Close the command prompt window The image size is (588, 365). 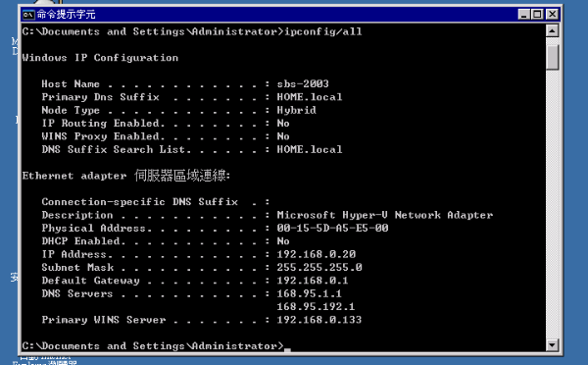click(552, 15)
